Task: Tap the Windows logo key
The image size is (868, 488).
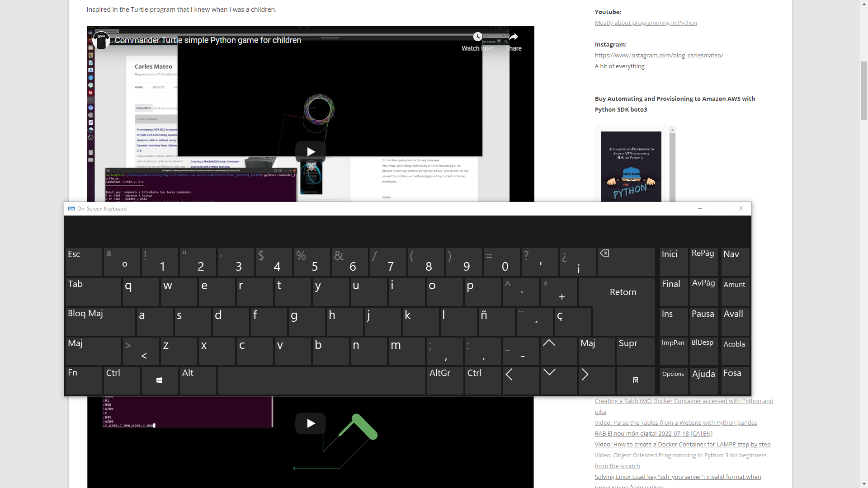Action: (x=160, y=380)
